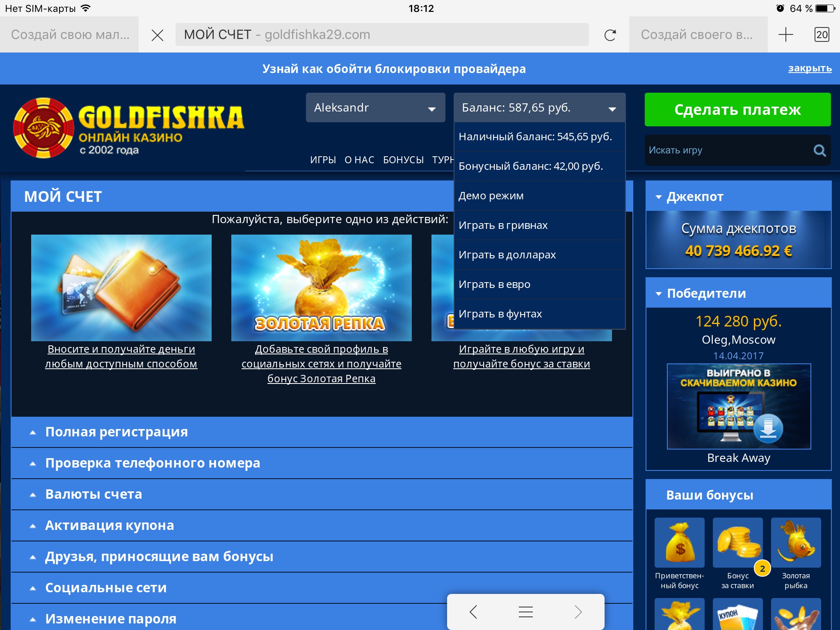The height and width of the screenshot is (630, 840).
Task: Collapse the balance dropdown showing 587,65 руб.
Action: [539, 107]
